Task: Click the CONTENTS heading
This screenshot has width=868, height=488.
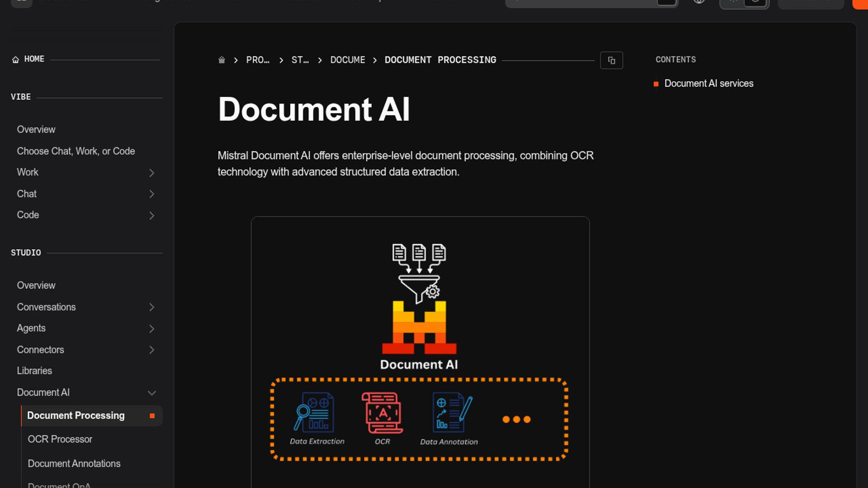Action: click(x=675, y=60)
